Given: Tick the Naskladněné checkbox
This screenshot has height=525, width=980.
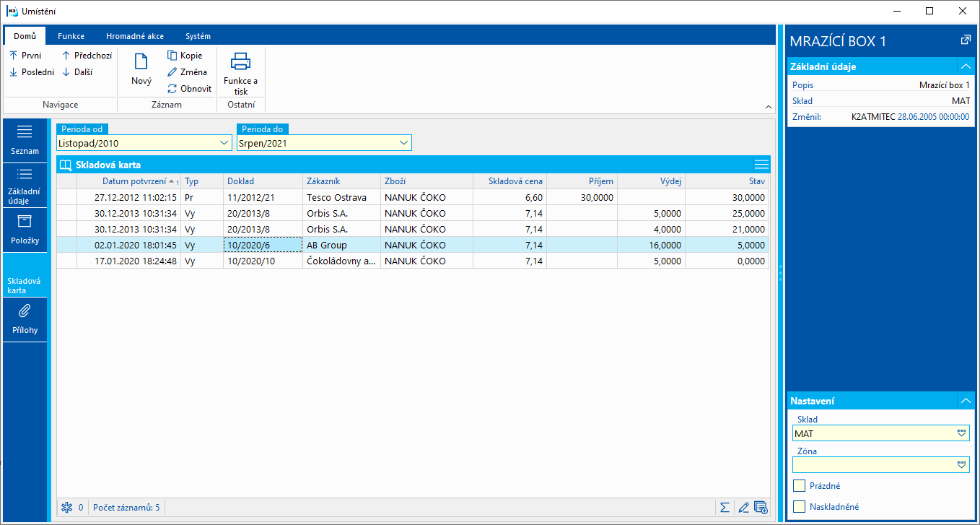Looking at the screenshot, I should 799,507.
